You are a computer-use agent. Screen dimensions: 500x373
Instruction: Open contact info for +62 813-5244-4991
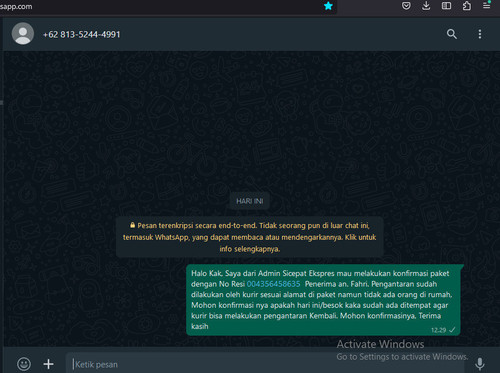tap(82, 34)
